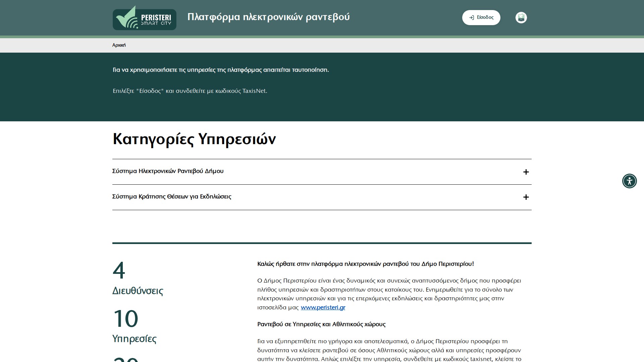Open the accessibility widget

click(630, 181)
